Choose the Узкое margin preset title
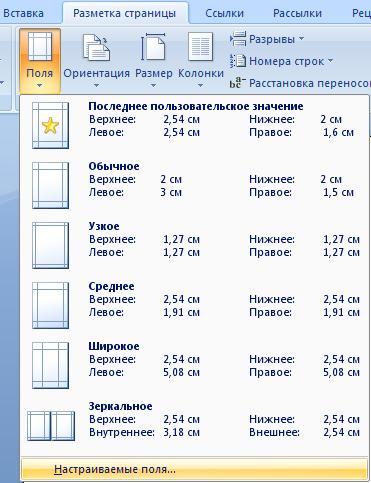 point(104,226)
